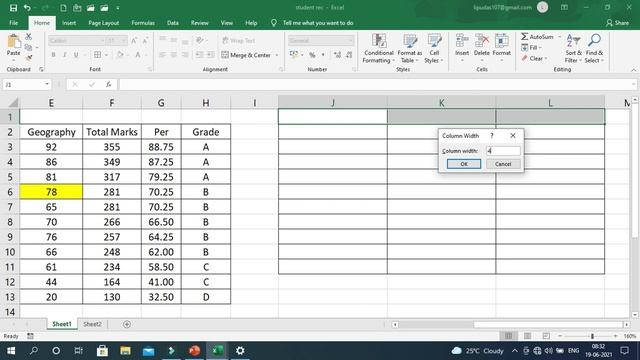Viewport: 640px width, 360px height.
Task: Click the Total Marks header cell
Action: (x=112, y=132)
